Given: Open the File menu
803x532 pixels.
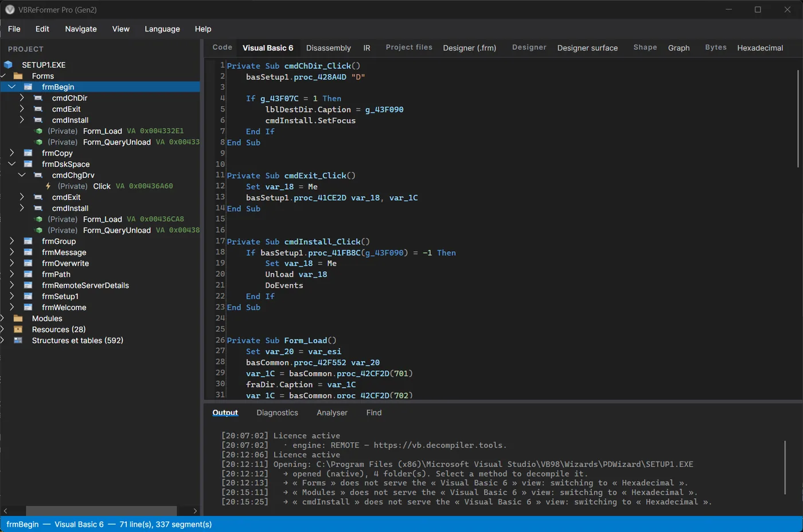Looking at the screenshot, I should (x=14, y=29).
